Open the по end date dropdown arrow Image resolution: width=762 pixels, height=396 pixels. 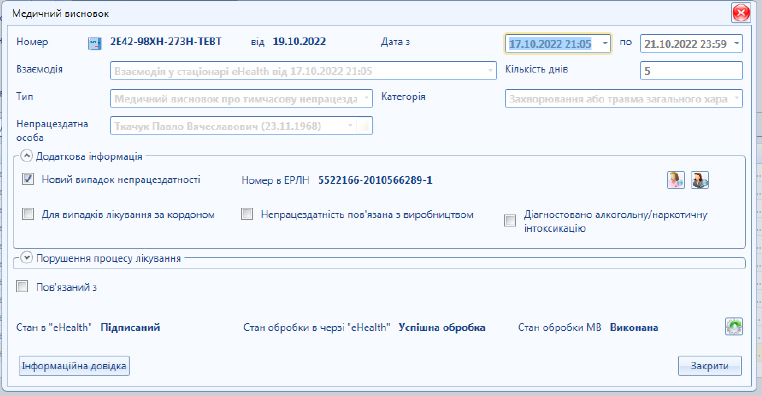pos(736,43)
